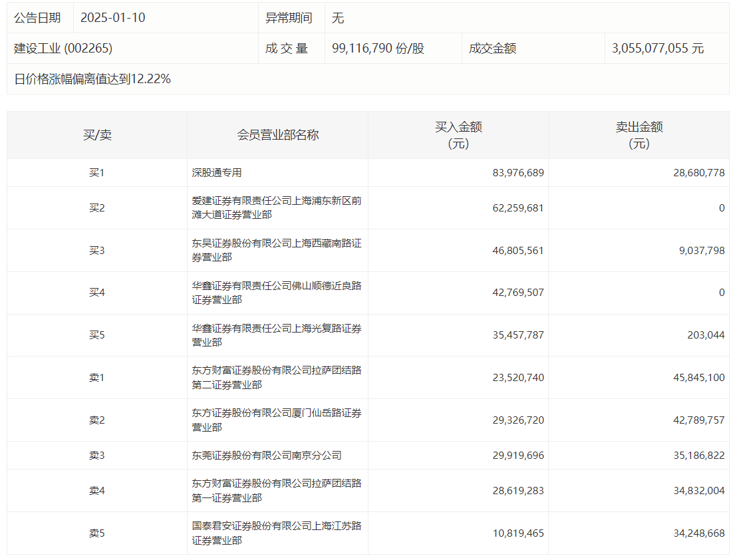Select the 买1 row label
Image resolution: width=735 pixels, height=560 pixels.
pos(97,172)
